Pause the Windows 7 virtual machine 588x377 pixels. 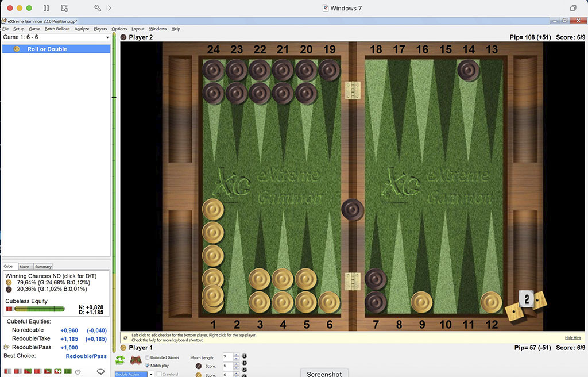click(46, 8)
